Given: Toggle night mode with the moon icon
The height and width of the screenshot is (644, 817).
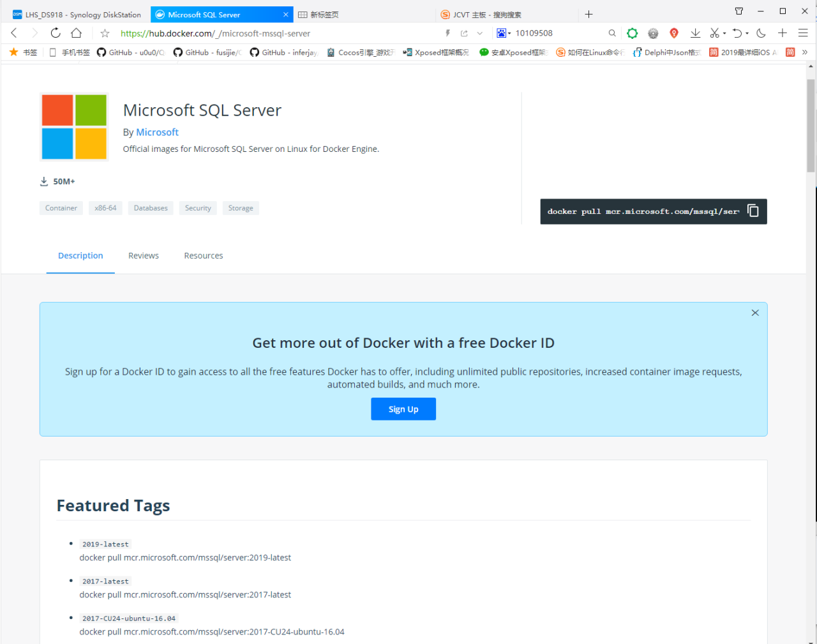Looking at the screenshot, I should pos(761,33).
